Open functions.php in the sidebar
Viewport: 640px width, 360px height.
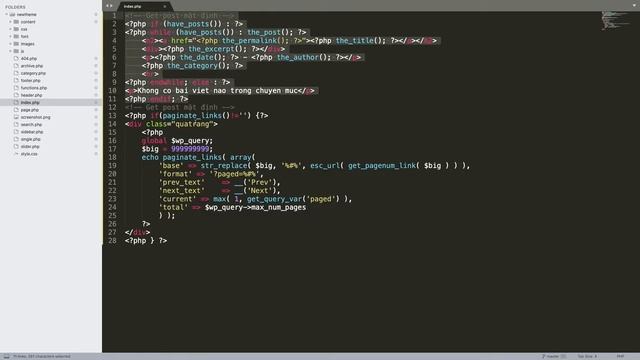click(x=34, y=88)
